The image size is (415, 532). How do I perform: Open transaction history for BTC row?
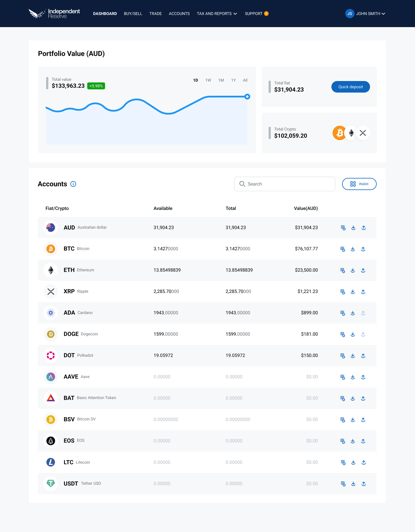342,249
